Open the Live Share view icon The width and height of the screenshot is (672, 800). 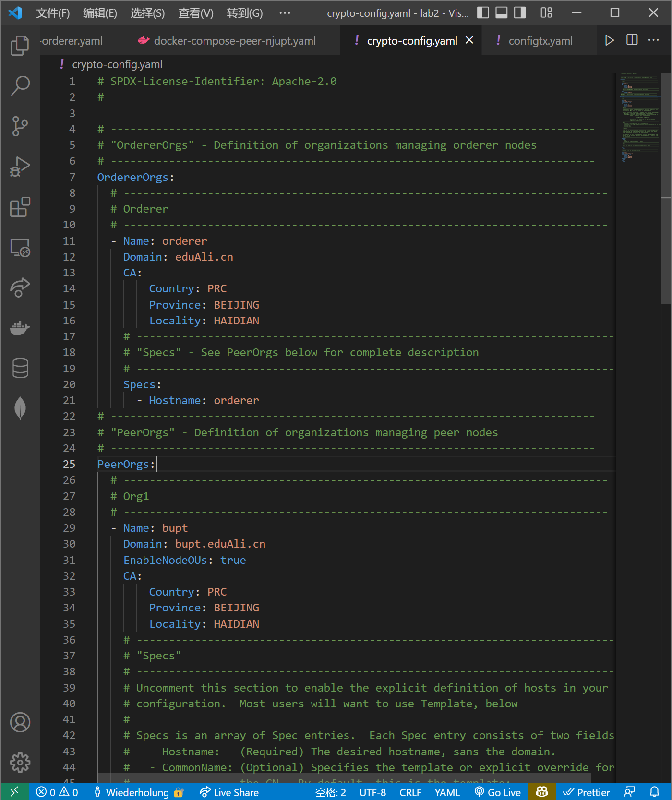20,287
